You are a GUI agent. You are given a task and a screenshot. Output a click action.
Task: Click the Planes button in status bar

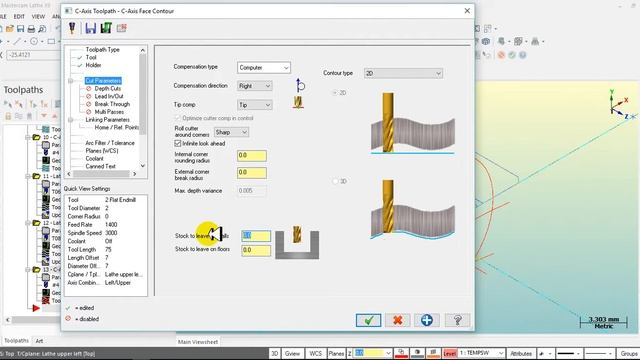coord(336,353)
